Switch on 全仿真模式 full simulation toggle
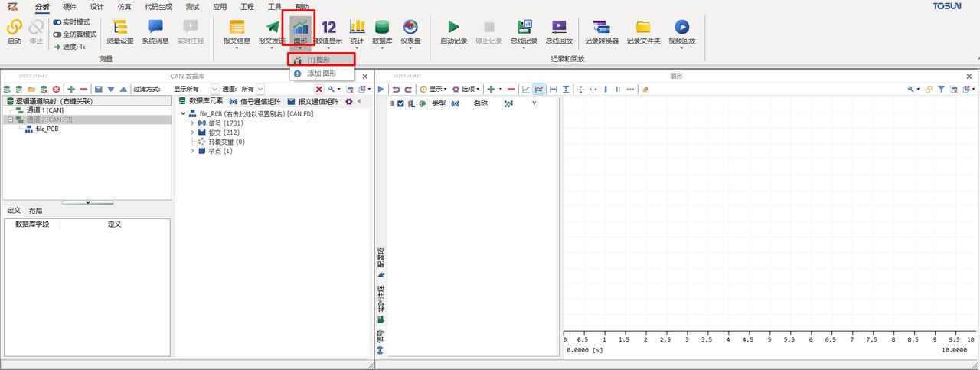The image size is (980, 370). tap(57, 34)
